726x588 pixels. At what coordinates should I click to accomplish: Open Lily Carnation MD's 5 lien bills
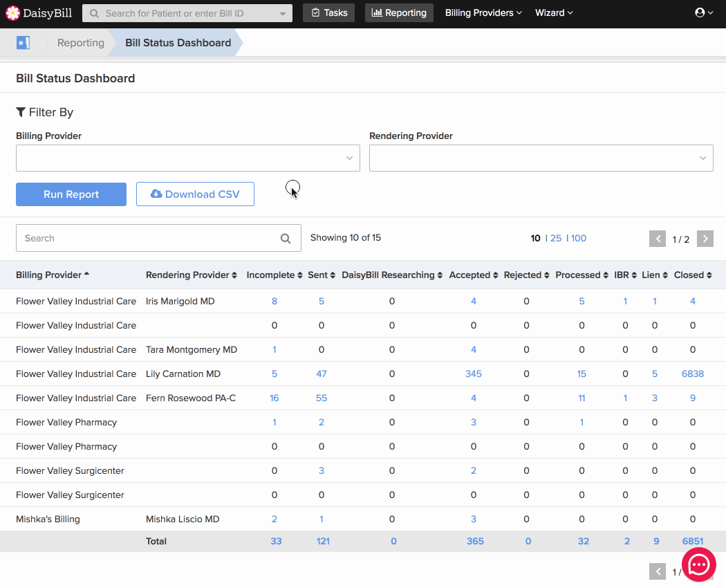point(655,374)
